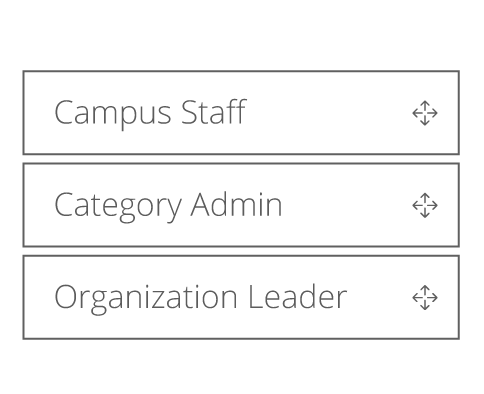The height and width of the screenshot is (394, 484).
Task: Grab the four-arrow icon beside Organization Leader
Action: pyautogui.click(x=425, y=297)
